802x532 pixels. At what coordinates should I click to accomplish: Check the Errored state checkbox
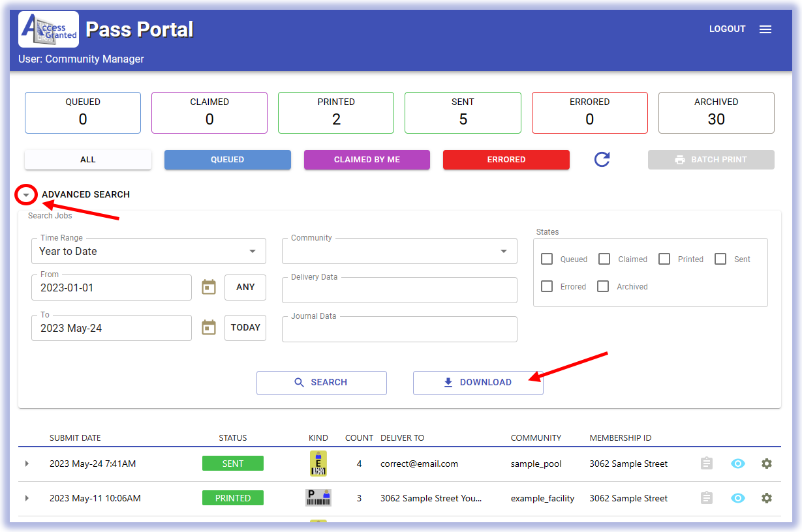pyautogui.click(x=547, y=286)
